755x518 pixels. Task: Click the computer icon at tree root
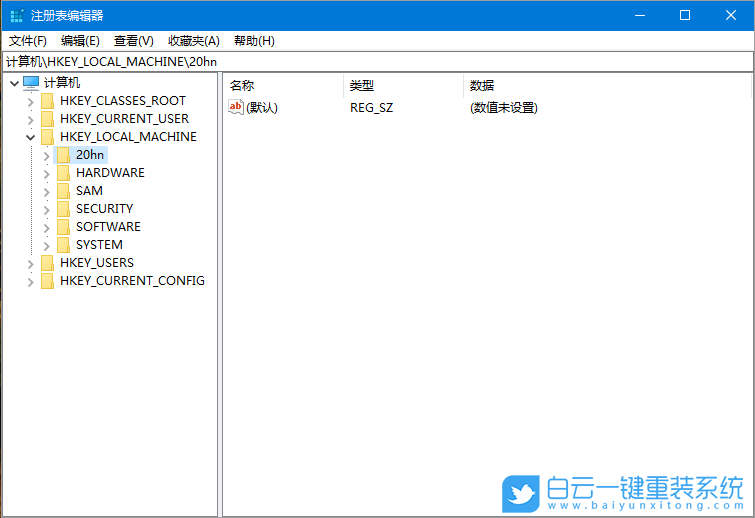pyautogui.click(x=31, y=83)
